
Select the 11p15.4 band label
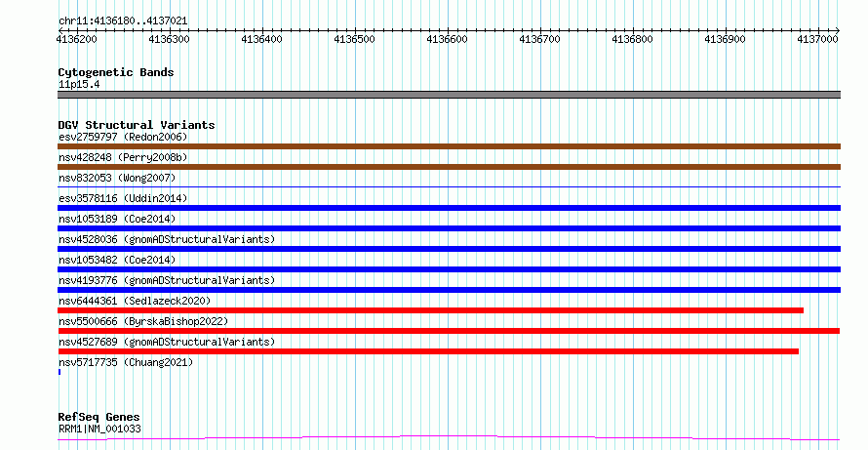tap(79, 85)
